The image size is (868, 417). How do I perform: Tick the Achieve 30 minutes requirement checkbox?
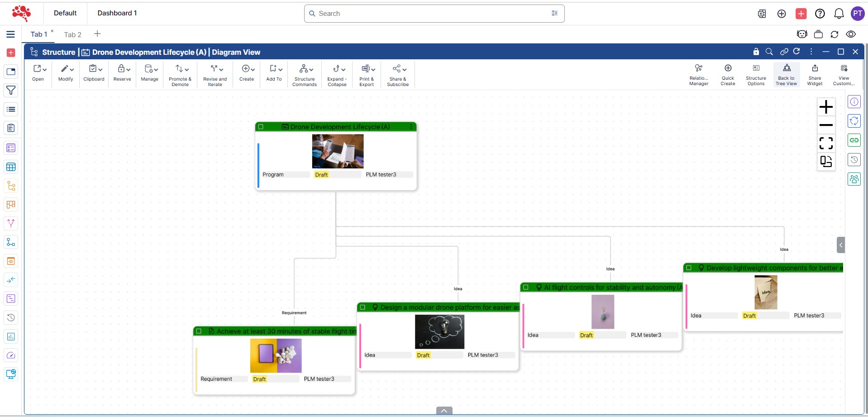click(199, 331)
